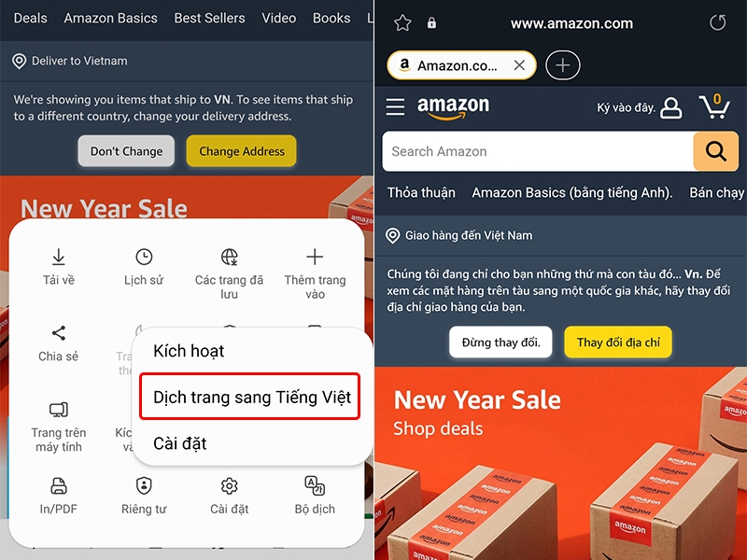Open the Amazon hamburger menu
Screen dimensions: 747x560
pos(395,106)
